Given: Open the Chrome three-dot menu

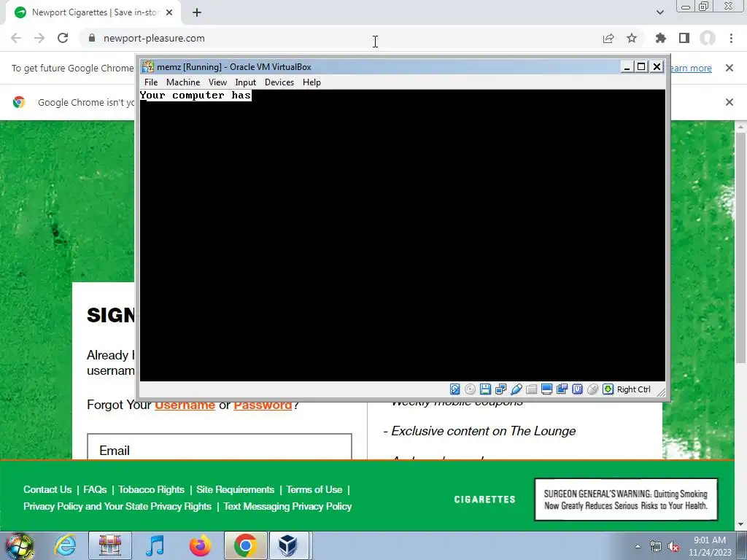Looking at the screenshot, I should [731, 38].
